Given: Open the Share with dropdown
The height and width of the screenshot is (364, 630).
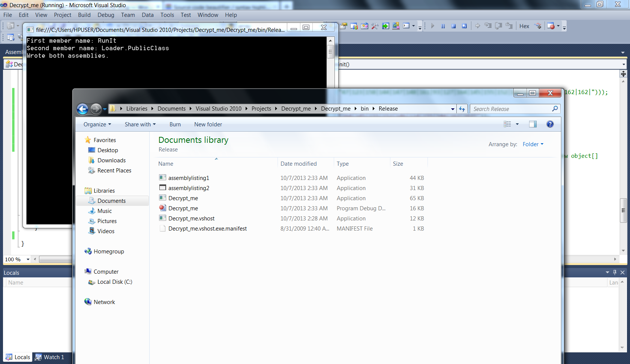Looking at the screenshot, I should click(x=140, y=124).
